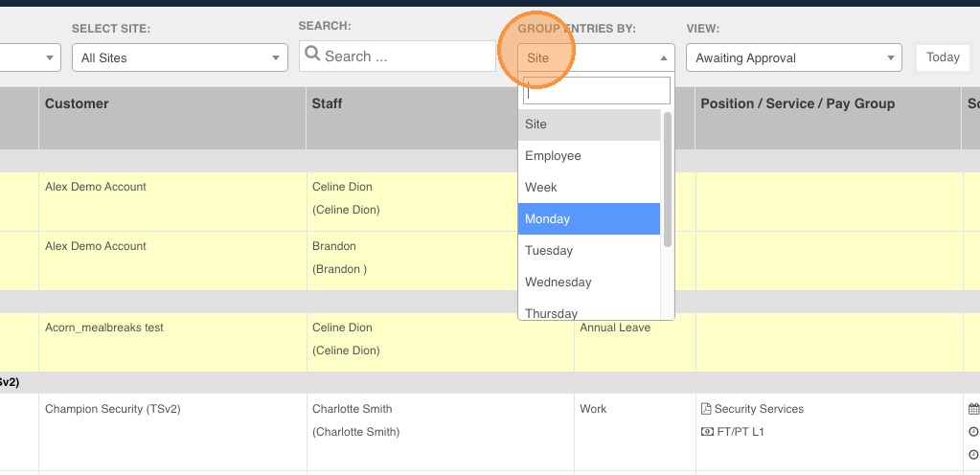Open the View dropdown showing Awaiting Approval
This screenshot has height=475, width=980.
(x=793, y=58)
